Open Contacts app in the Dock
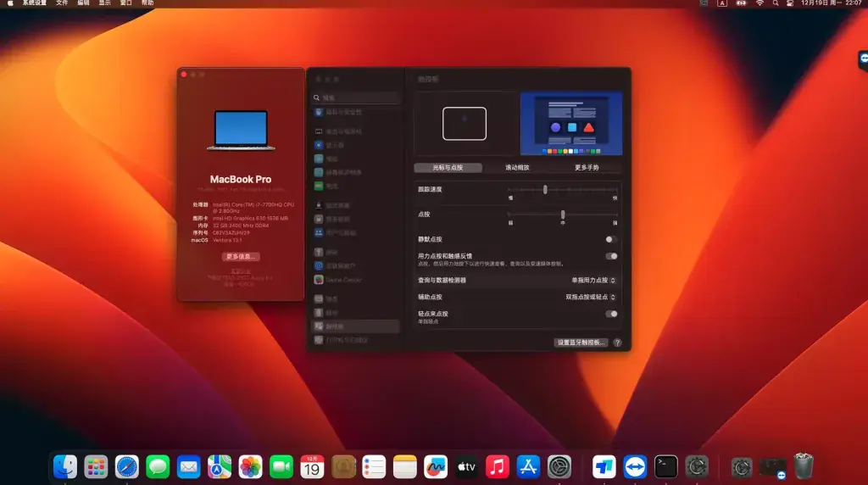 click(343, 466)
